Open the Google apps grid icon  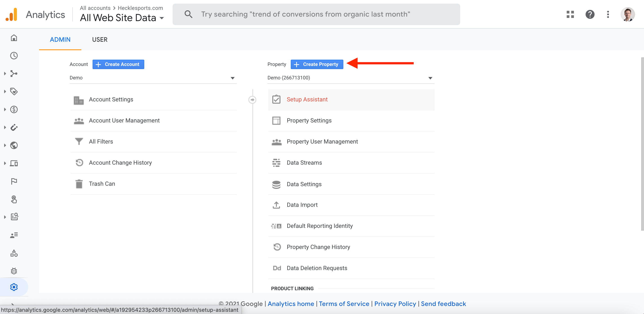pyautogui.click(x=570, y=14)
